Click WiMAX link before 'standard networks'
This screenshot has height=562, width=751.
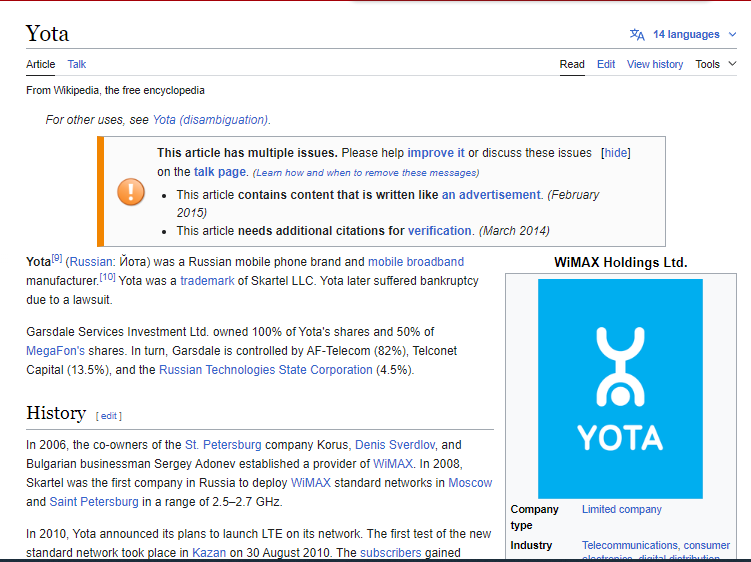point(310,483)
